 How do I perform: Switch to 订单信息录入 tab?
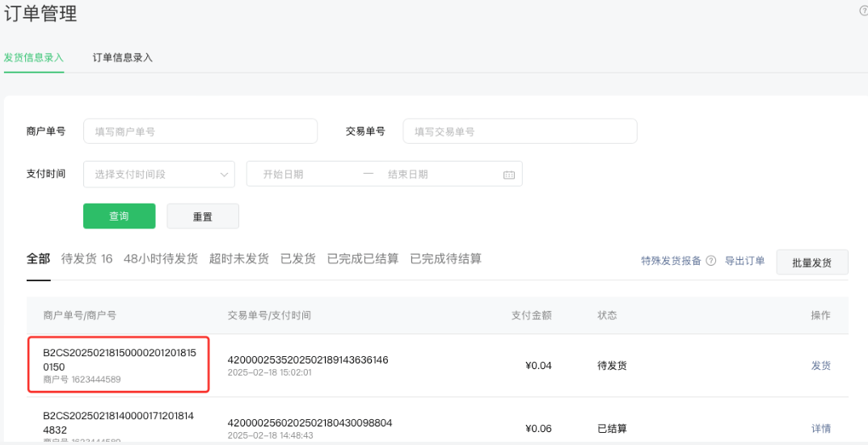click(x=122, y=57)
